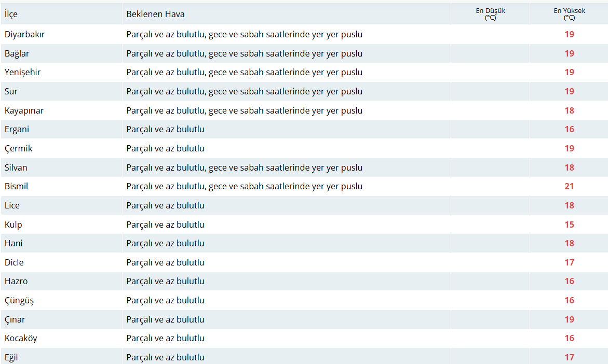Click the forecast text in Ergani row

pos(165,129)
